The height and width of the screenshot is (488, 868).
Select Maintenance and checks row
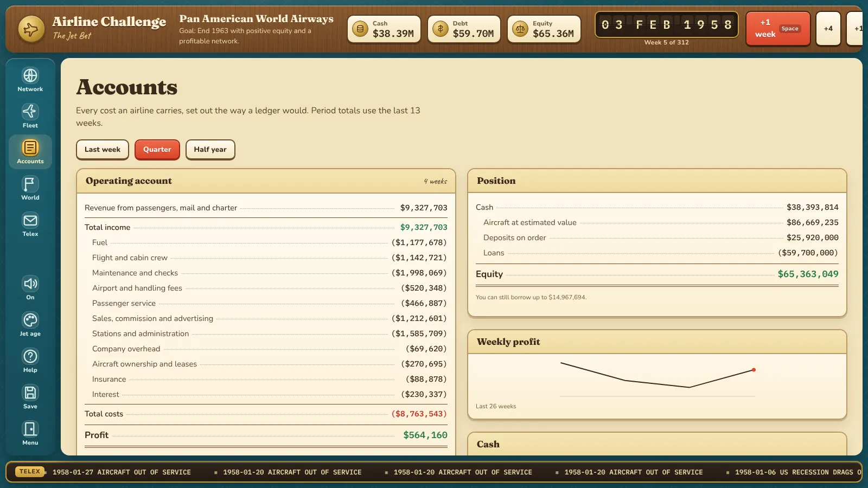coord(266,273)
